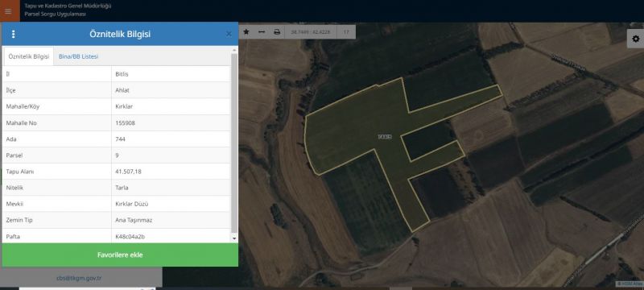Select the Öznitelik Bilgisi tab
The height and width of the screenshot is (290, 644).
[x=29, y=56]
